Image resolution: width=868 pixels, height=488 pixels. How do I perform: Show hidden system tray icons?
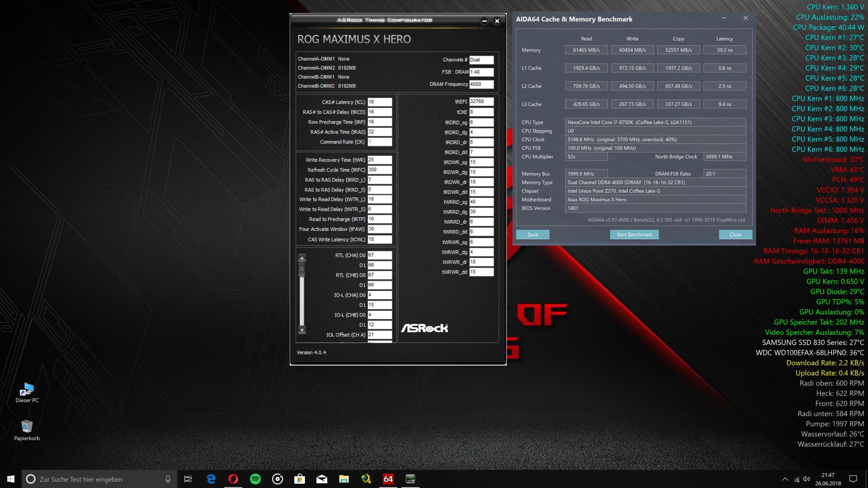pyautogui.click(x=785, y=479)
